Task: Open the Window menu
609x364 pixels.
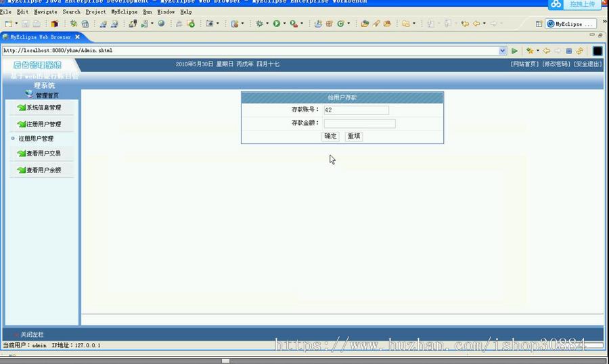Action: pyautogui.click(x=166, y=12)
